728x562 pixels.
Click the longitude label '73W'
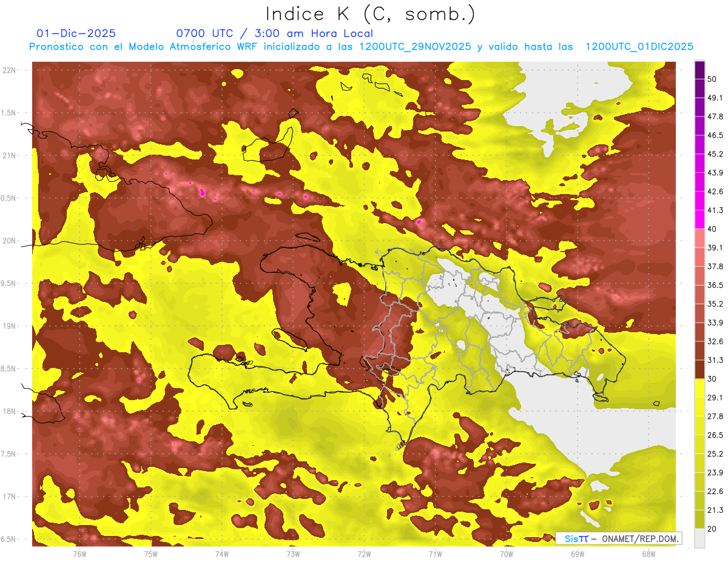(x=293, y=554)
